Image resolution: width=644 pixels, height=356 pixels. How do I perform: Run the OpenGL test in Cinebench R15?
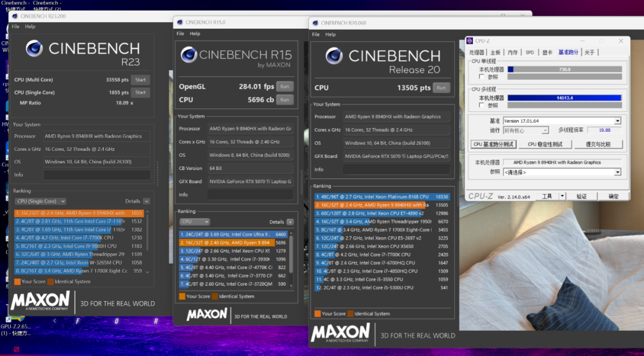click(284, 86)
